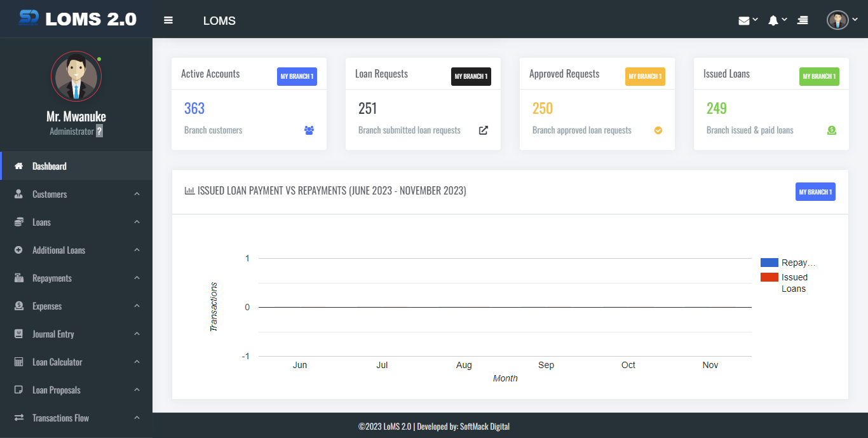Expand the Loans chevron in sidebar
This screenshot has width=868, height=438.
coord(137,222)
